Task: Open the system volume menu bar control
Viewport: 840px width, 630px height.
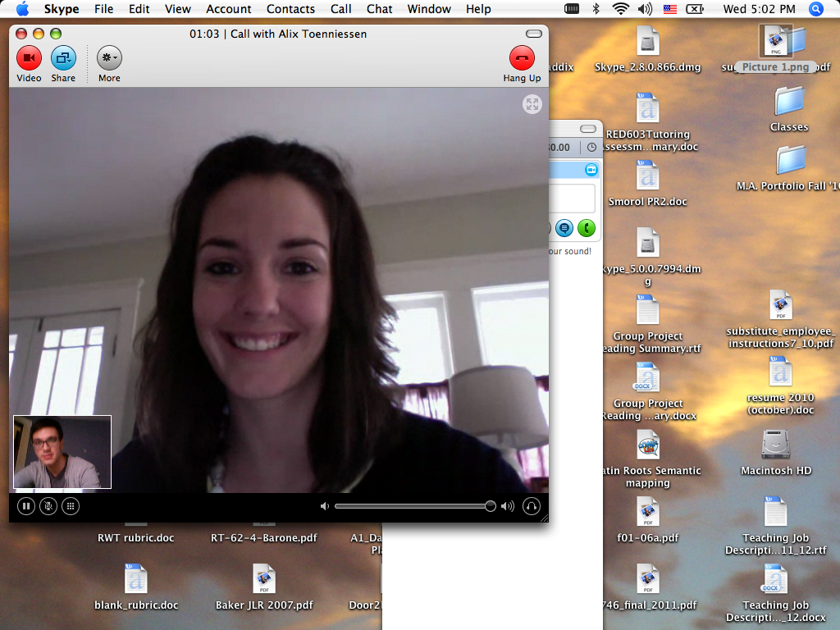Action: tap(645, 9)
